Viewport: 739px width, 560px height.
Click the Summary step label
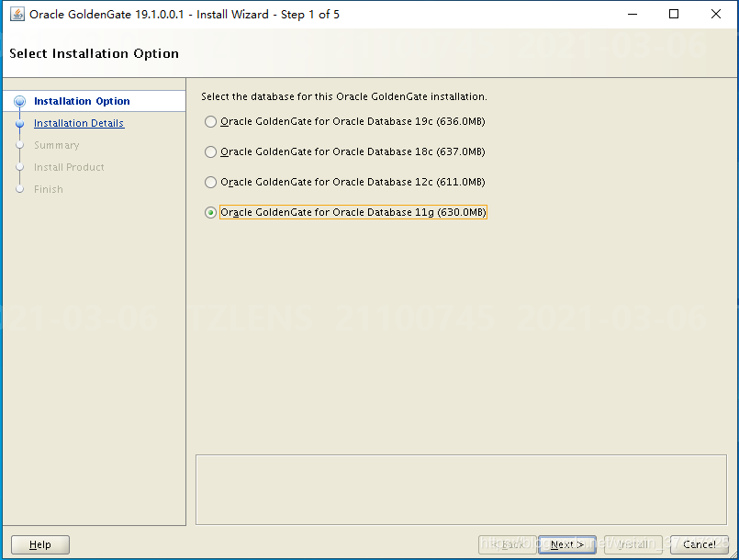click(x=57, y=145)
